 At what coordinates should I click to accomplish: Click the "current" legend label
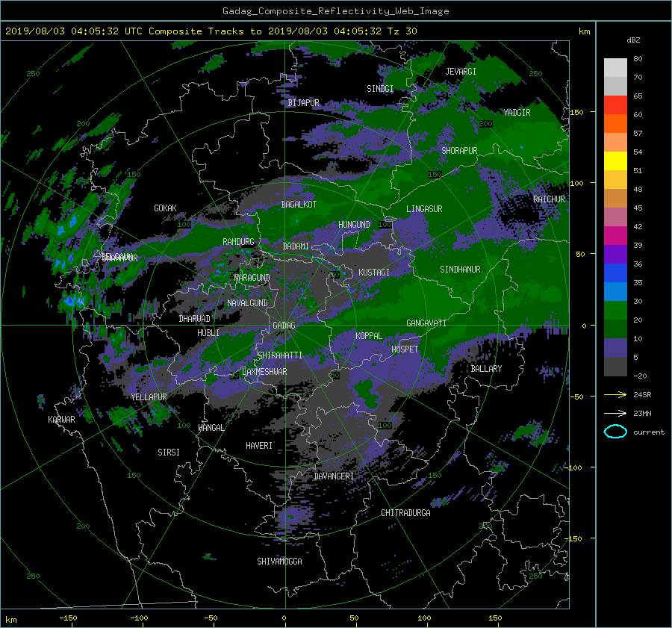[649, 432]
